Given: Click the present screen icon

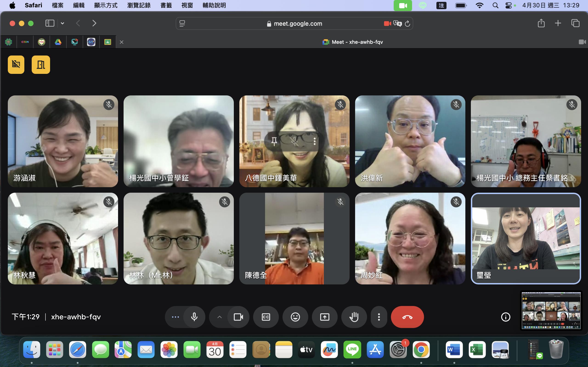Looking at the screenshot, I should coord(325,317).
